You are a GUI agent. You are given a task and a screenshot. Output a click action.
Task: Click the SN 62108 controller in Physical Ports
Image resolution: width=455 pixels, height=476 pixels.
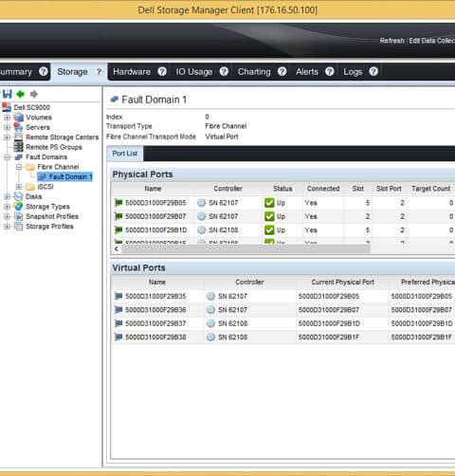223,229
